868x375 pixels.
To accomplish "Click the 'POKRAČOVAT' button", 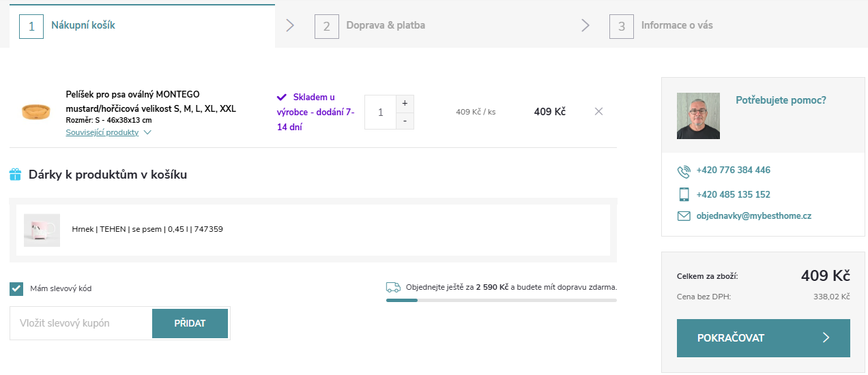I will [763, 338].
